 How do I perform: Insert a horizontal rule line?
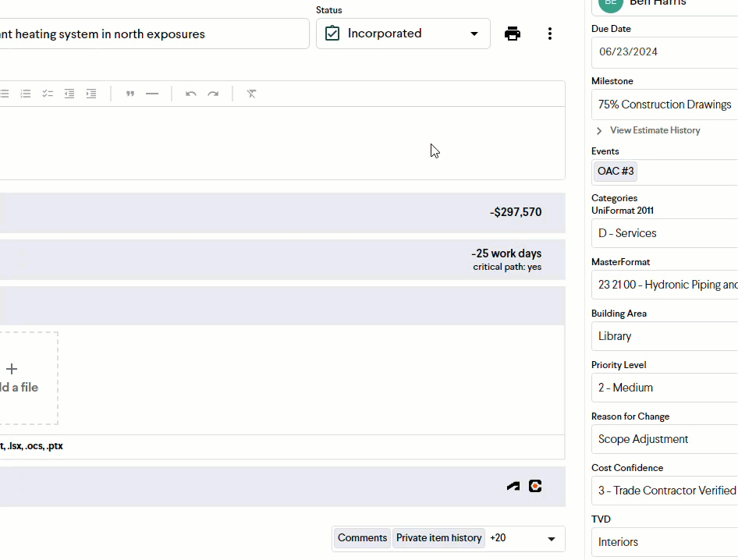coord(152,94)
